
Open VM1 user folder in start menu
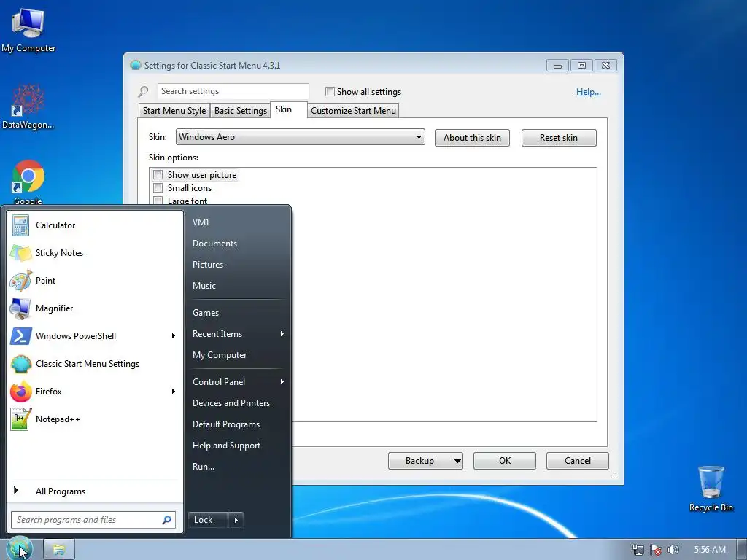pyautogui.click(x=239, y=222)
